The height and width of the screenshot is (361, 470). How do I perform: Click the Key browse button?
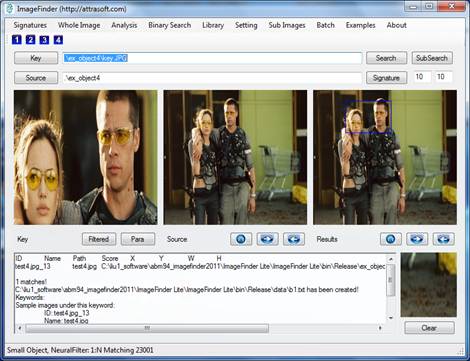[x=36, y=58]
